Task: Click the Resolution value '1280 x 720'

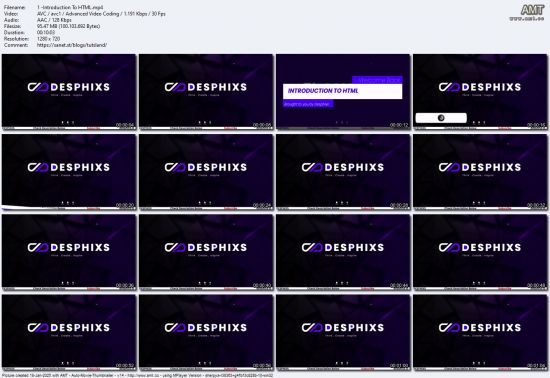Action: click(48, 39)
